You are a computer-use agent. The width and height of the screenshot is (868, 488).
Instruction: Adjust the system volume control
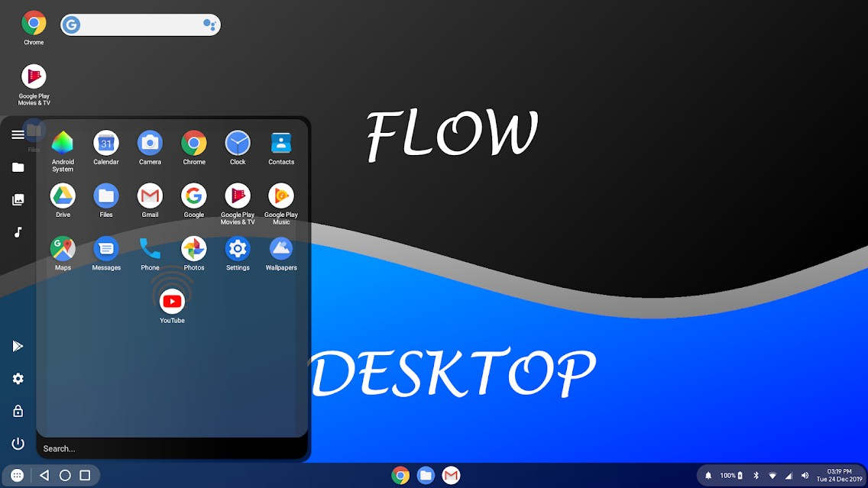click(805, 475)
